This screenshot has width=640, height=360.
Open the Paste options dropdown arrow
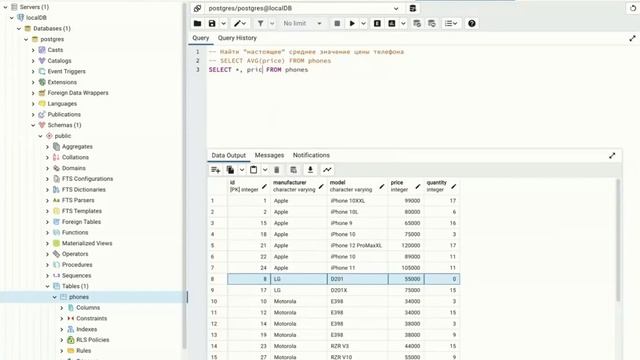coord(265,170)
